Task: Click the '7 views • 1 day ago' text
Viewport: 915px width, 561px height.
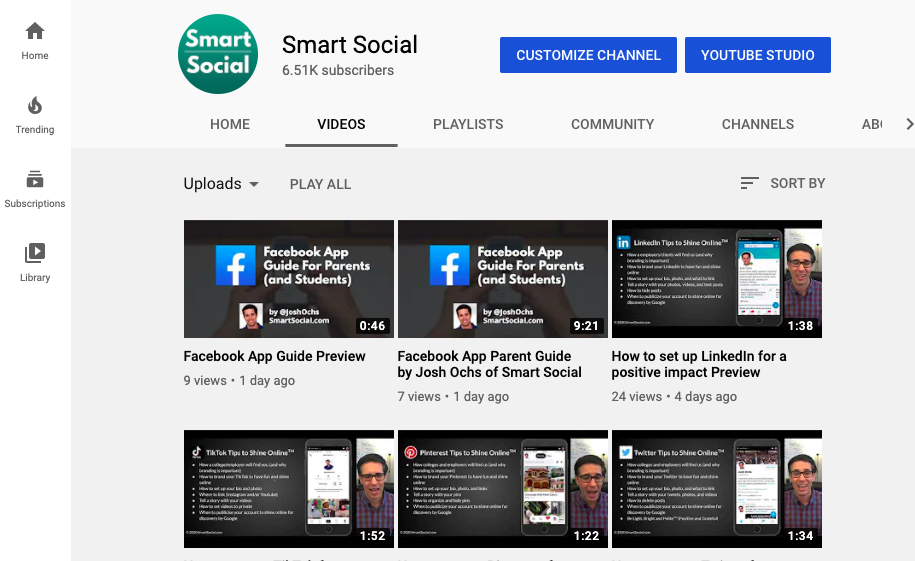Action: point(453,397)
